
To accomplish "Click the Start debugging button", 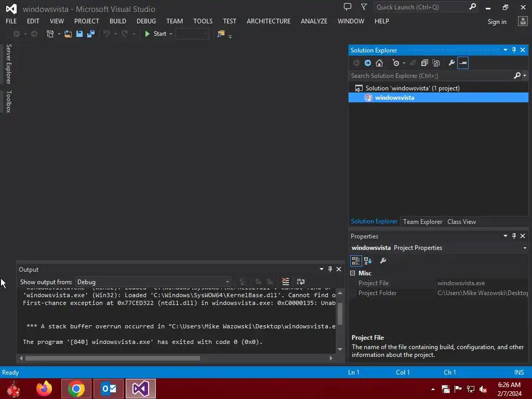I will [x=156, y=34].
